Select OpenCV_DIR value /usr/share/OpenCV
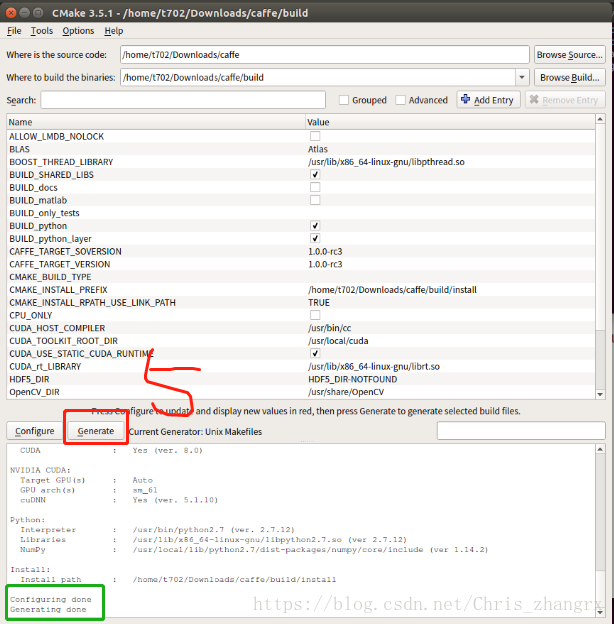 (x=346, y=392)
